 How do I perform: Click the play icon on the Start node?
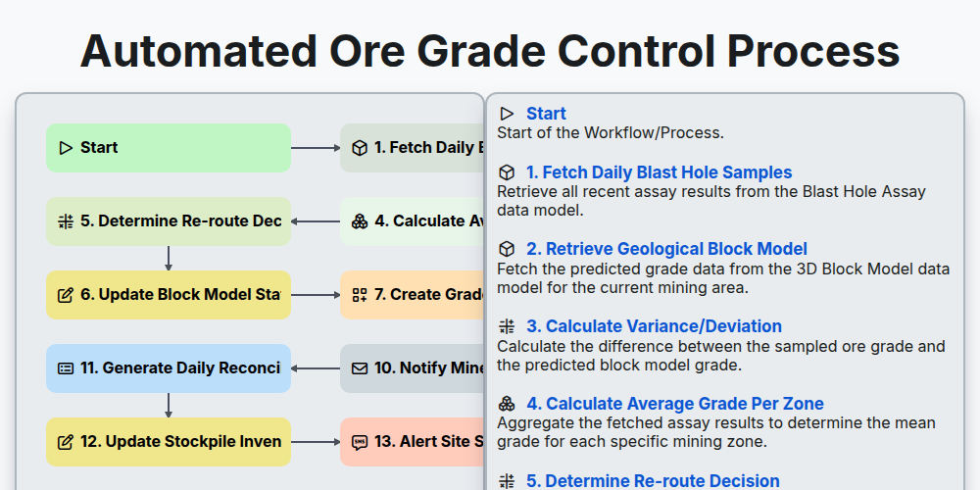click(x=66, y=148)
